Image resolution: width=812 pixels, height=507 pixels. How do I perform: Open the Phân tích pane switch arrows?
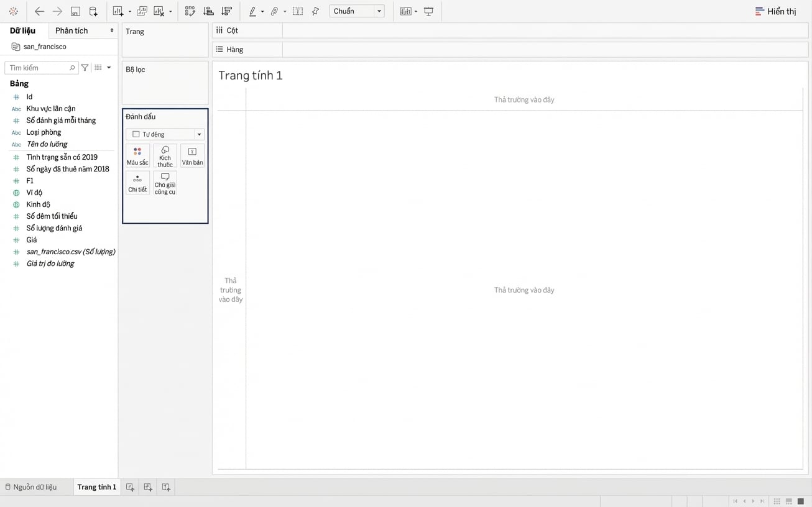pyautogui.click(x=112, y=30)
